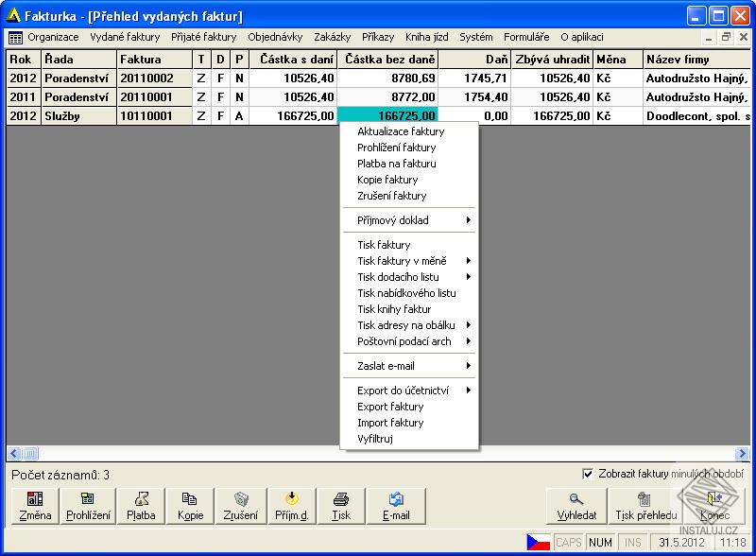The image size is (756, 556).
Task: Click the Tisk přehledu button
Action: (x=646, y=506)
